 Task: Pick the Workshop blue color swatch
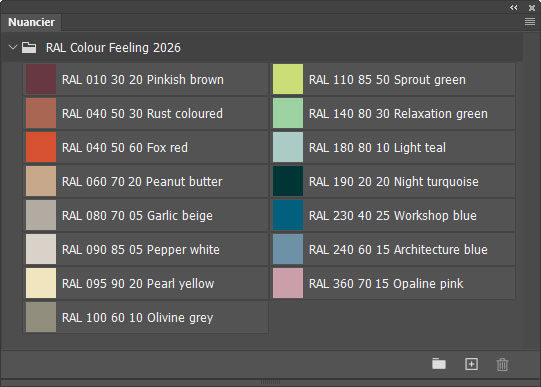coord(288,215)
